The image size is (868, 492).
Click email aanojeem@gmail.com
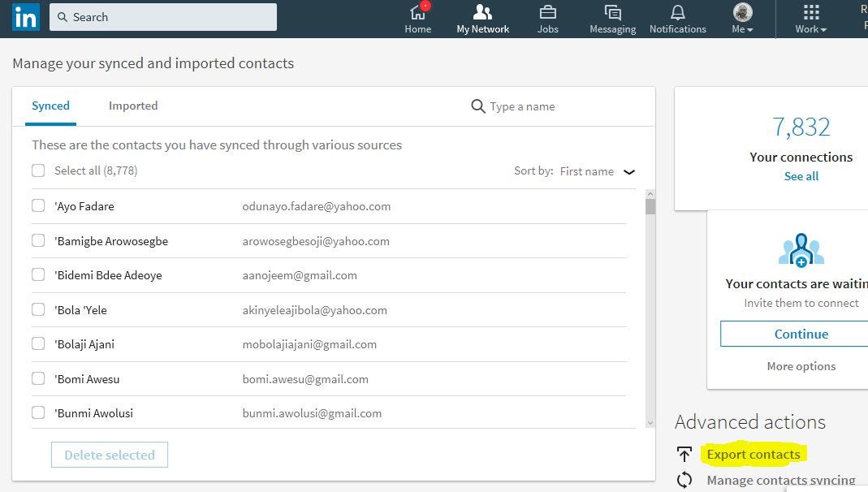300,275
